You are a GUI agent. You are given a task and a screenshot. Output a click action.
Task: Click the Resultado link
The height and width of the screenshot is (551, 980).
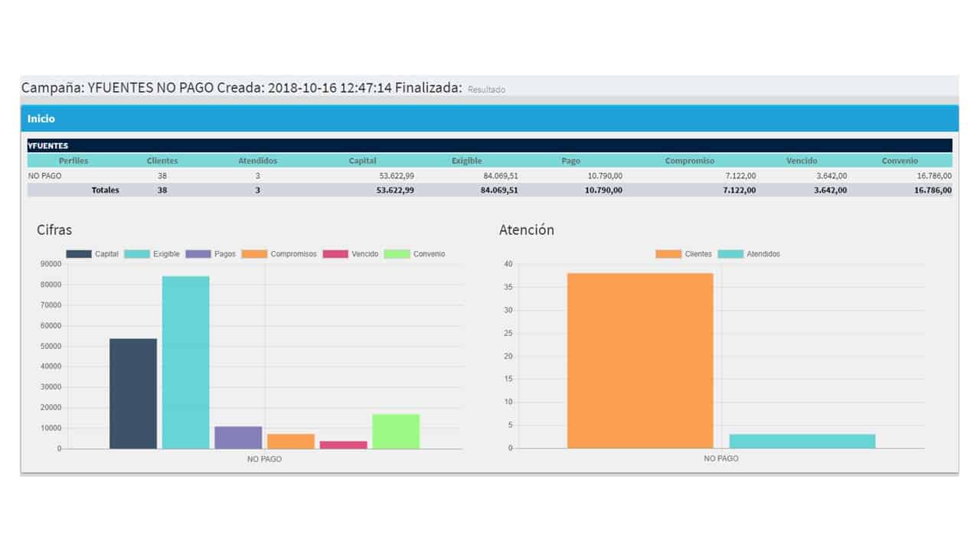[486, 90]
